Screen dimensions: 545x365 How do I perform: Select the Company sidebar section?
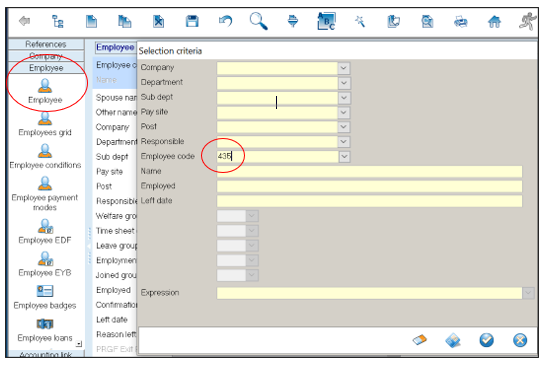(x=46, y=56)
